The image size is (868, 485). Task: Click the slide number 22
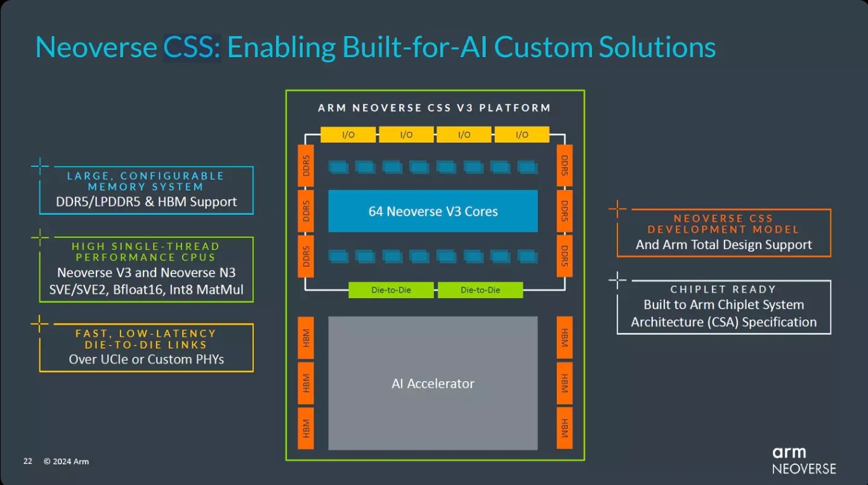click(x=28, y=461)
